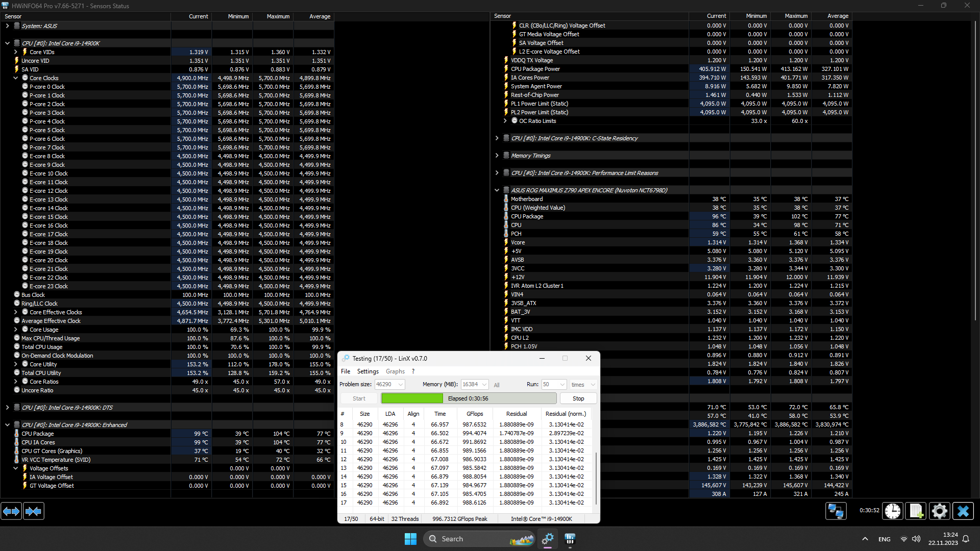
Task: Open HWiNFO sensor settings gear
Action: [x=939, y=511]
